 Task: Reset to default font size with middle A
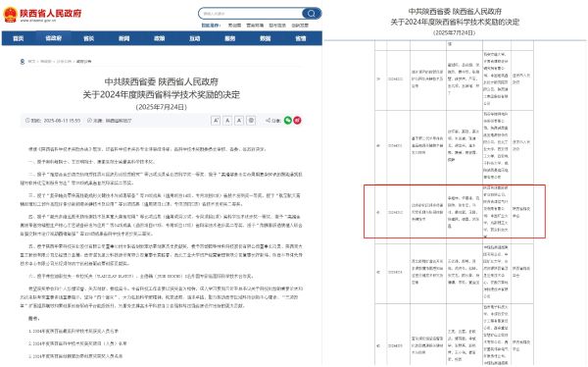(x=227, y=121)
